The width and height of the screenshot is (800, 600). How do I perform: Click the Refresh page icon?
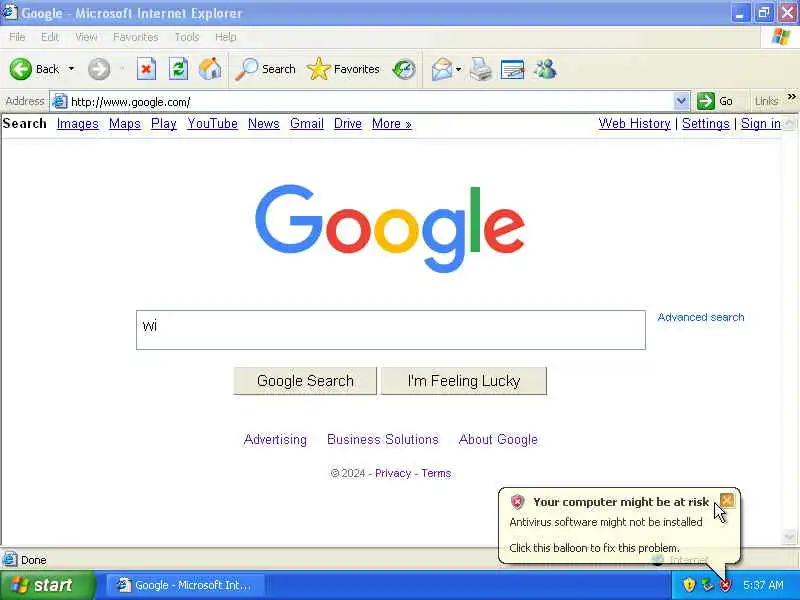pos(178,69)
